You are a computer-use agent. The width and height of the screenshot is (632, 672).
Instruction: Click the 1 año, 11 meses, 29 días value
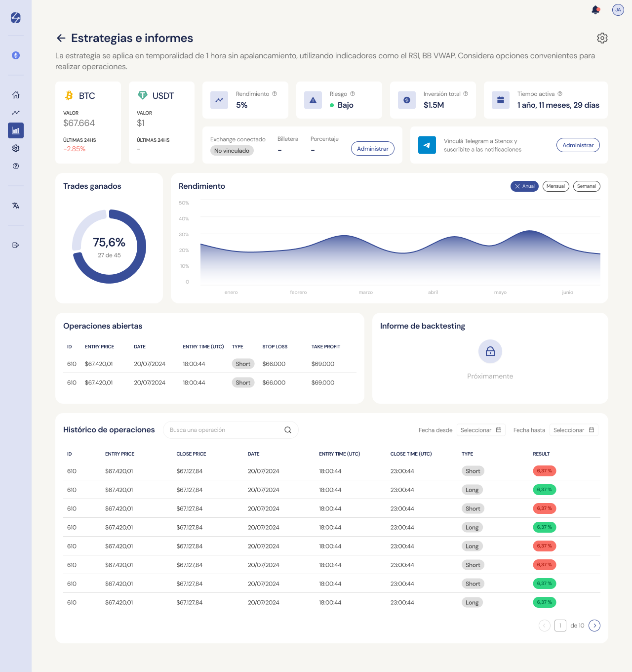click(x=558, y=105)
